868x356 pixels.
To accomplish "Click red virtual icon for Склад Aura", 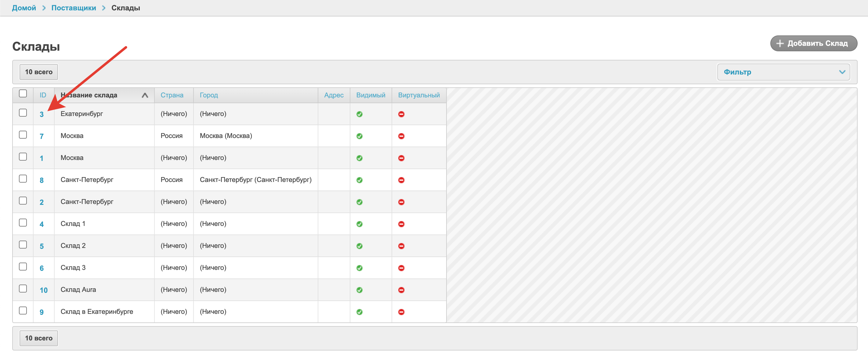I will [x=401, y=290].
